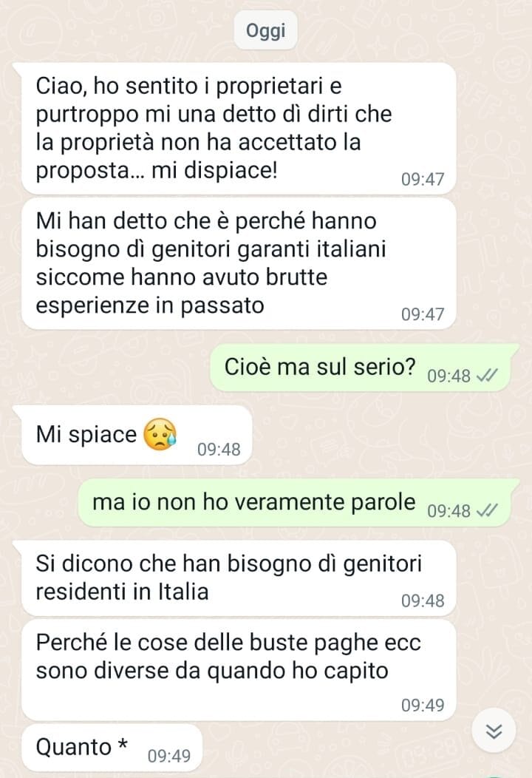Select the message 'Ciao, ho sentito i proprietari'
The image size is (532, 778).
click(239, 129)
